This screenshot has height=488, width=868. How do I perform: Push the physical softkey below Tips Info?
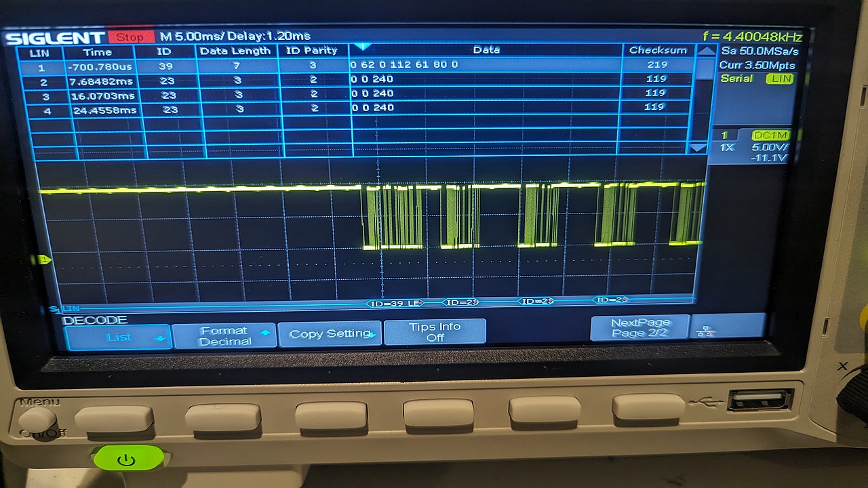(439, 413)
